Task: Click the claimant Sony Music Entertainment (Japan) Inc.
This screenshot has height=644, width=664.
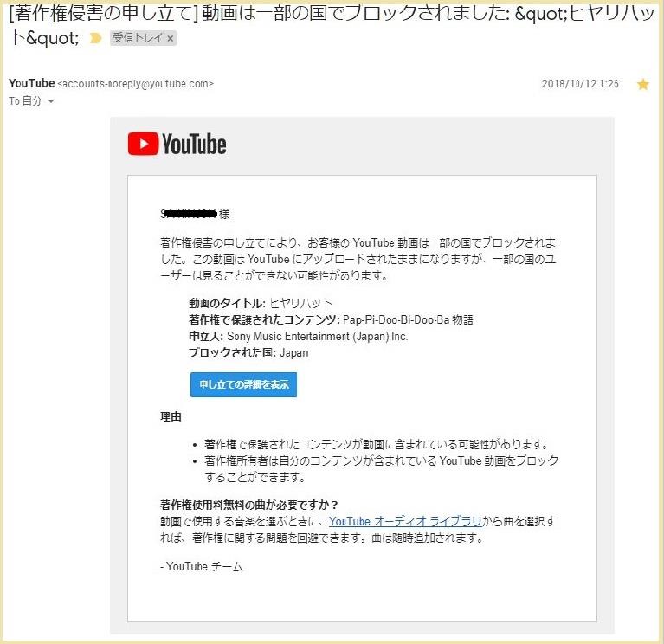Action: point(317,336)
